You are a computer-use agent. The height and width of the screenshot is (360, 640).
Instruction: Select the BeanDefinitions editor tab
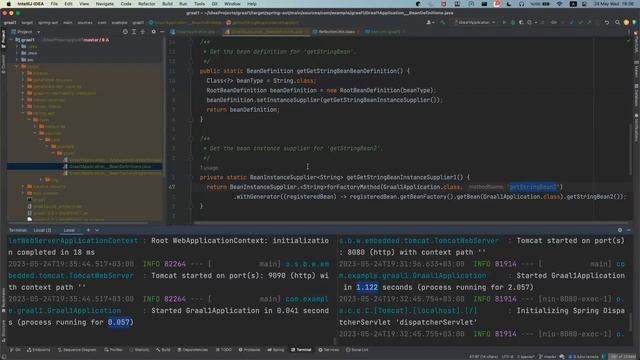click(266, 31)
